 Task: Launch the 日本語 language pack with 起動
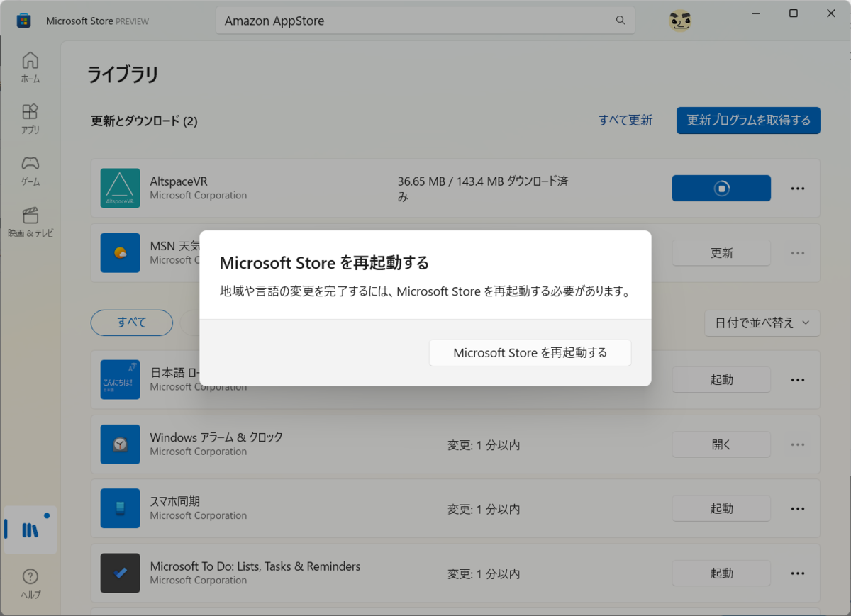tap(721, 380)
